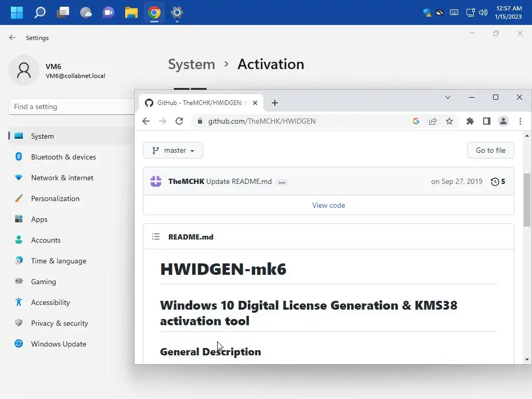The width and height of the screenshot is (532, 399).
Task: Toggle Chrome side panel
Action: [x=486, y=121]
